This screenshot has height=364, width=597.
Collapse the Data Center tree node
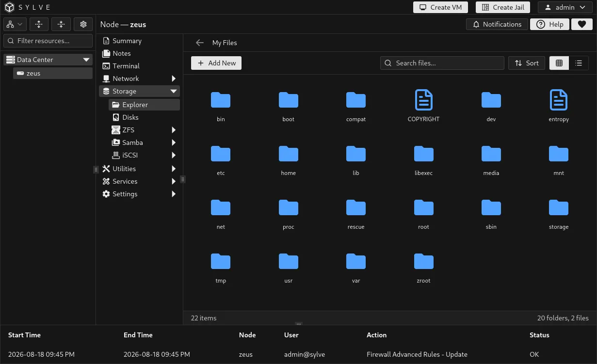[86, 60]
